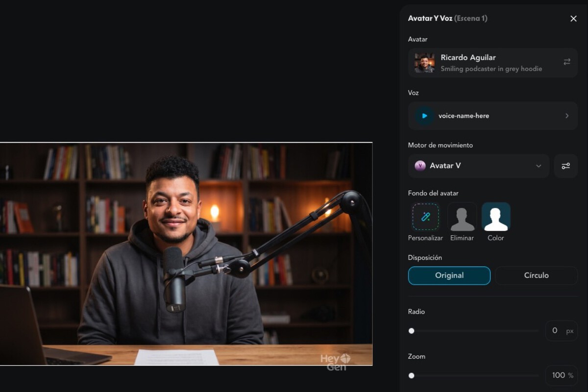Click the Ricardo Aguilar avatar name
The height and width of the screenshot is (392, 588).
click(x=468, y=57)
